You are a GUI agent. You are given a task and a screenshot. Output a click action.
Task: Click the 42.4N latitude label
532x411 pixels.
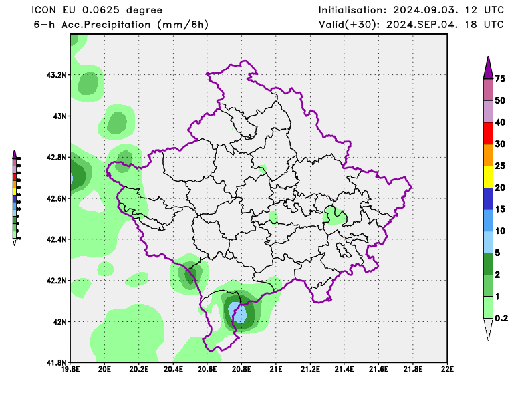tap(57, 239)
